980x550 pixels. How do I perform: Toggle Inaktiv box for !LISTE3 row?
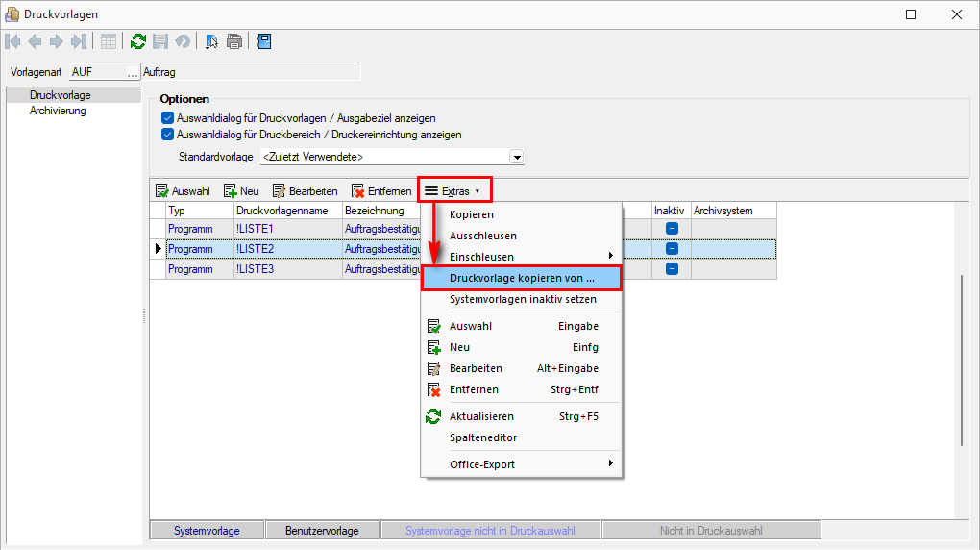click(x=672, y=268)
